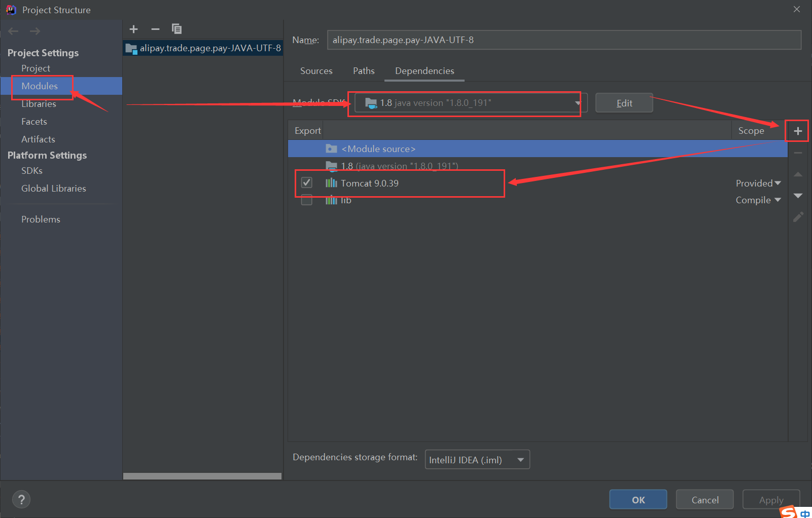
Task: Open dependencies storage format dropdown
Action: [x=477, y=460]
